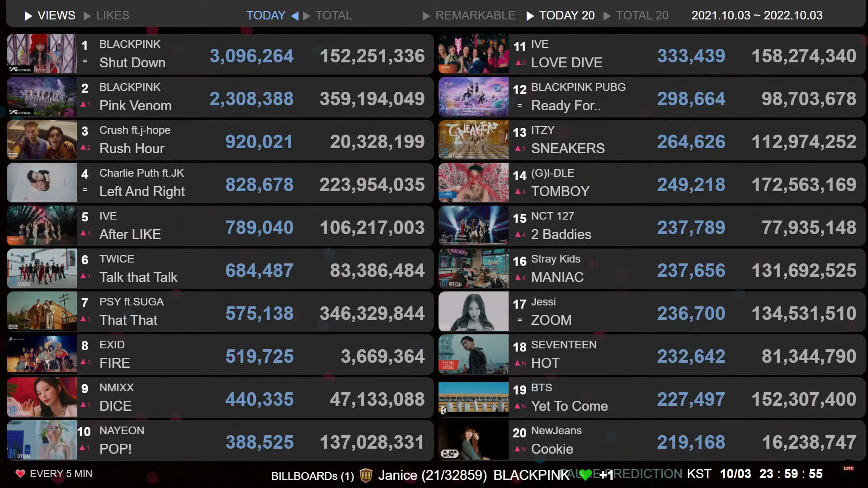Select the song title Shut Down
Viewport: 868px width, 488px height.
click(132, 62)
